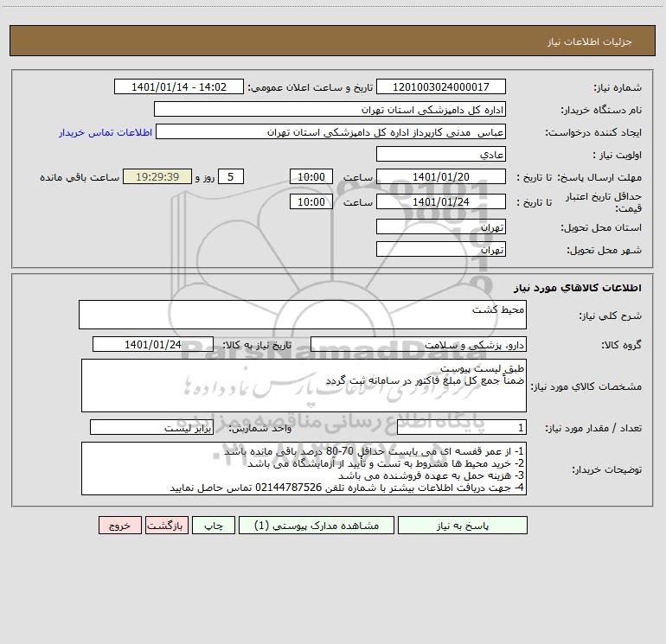The width and height of the screenshot is (666, 644).
Task: Click response deadline date 1401/01/20 field
Action: 441,176
